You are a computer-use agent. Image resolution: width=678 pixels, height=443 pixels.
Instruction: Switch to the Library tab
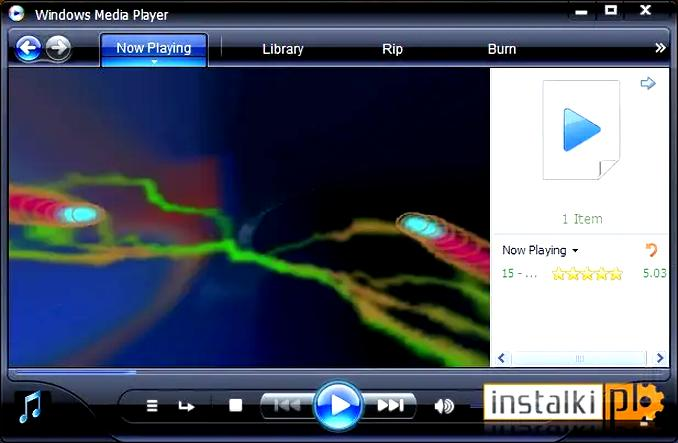pos(283,49)
